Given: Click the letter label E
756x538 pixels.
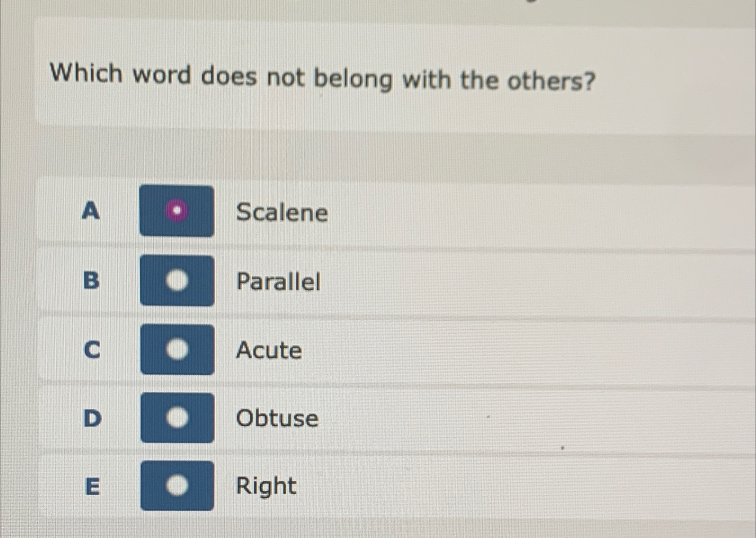Looking at the screenshot, I should 93,487.
